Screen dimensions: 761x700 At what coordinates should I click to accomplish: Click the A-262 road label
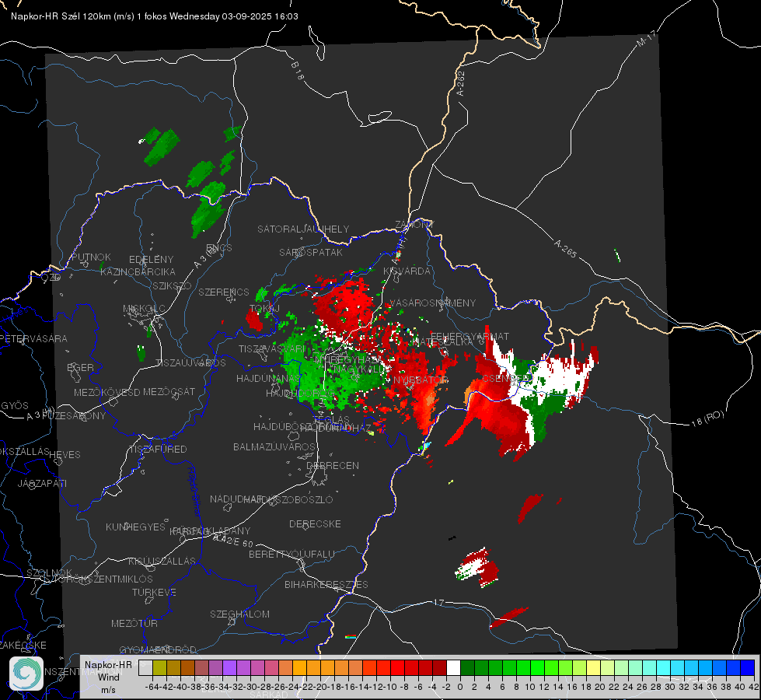461,83
